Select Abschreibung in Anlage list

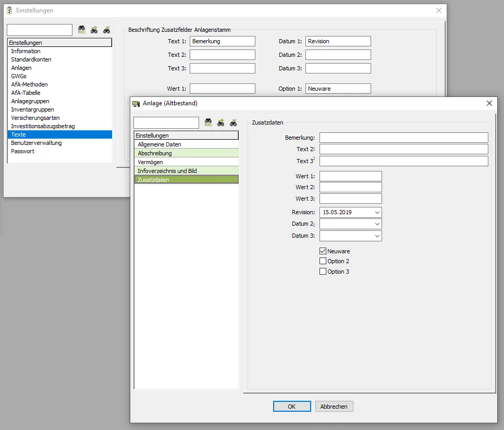pos(187,153)
